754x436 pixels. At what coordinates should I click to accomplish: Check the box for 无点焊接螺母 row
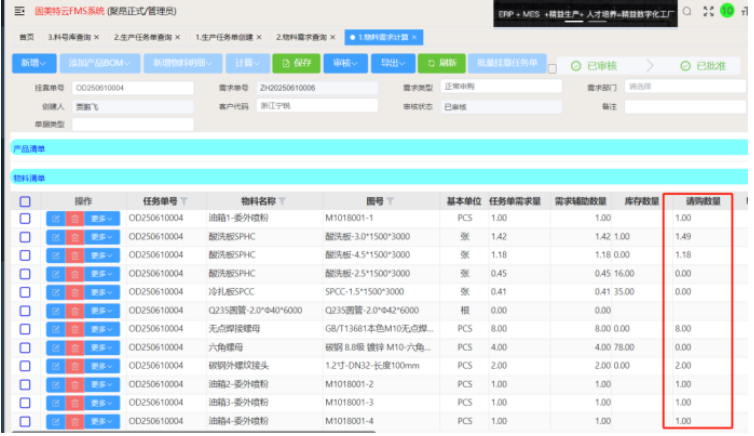[x=25, y=328]
